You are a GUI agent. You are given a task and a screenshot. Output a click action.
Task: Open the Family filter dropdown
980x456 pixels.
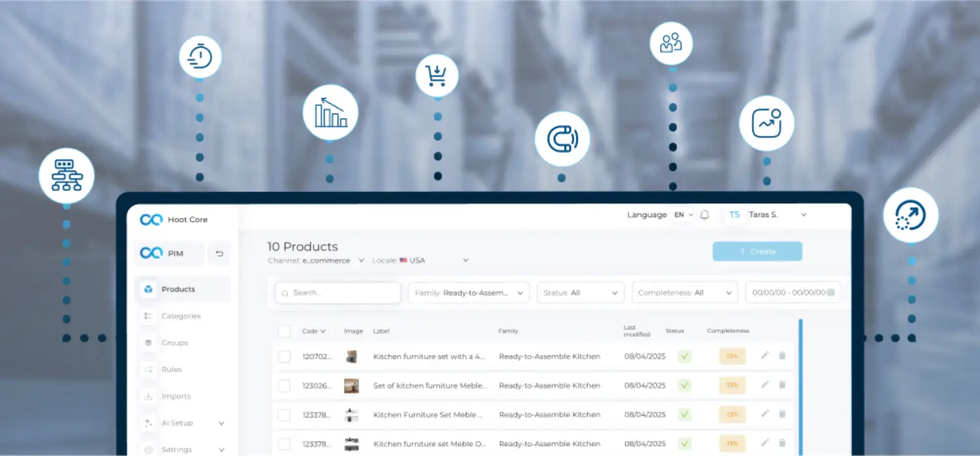coord(469,293)
